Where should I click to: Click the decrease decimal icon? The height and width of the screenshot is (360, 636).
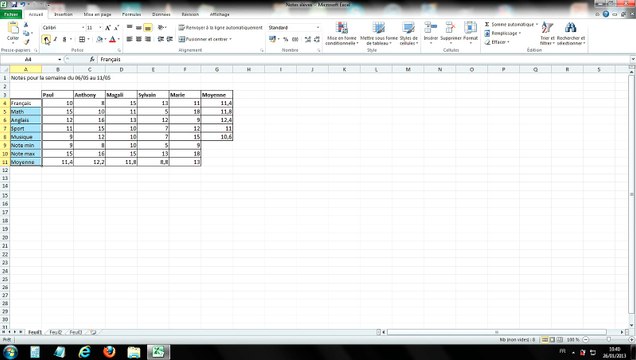(317, 39)
